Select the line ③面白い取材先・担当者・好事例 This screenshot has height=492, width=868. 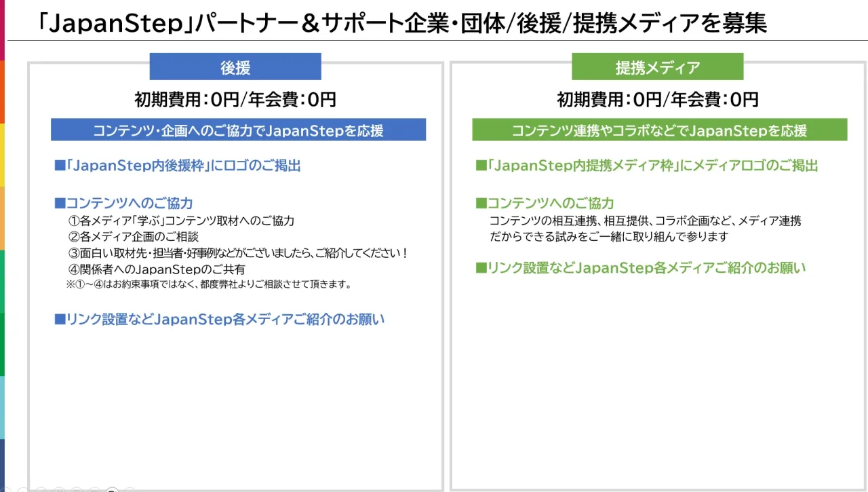coord(238,253)
